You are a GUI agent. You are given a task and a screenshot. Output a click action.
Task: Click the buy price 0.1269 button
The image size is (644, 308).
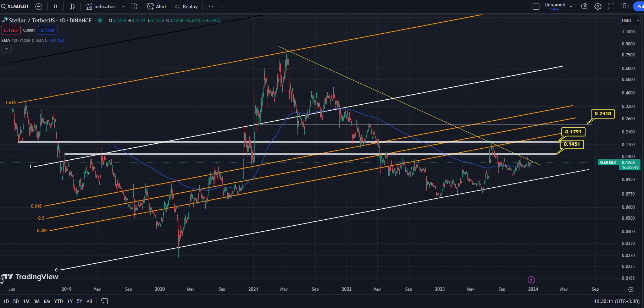(x=48, y=30)
